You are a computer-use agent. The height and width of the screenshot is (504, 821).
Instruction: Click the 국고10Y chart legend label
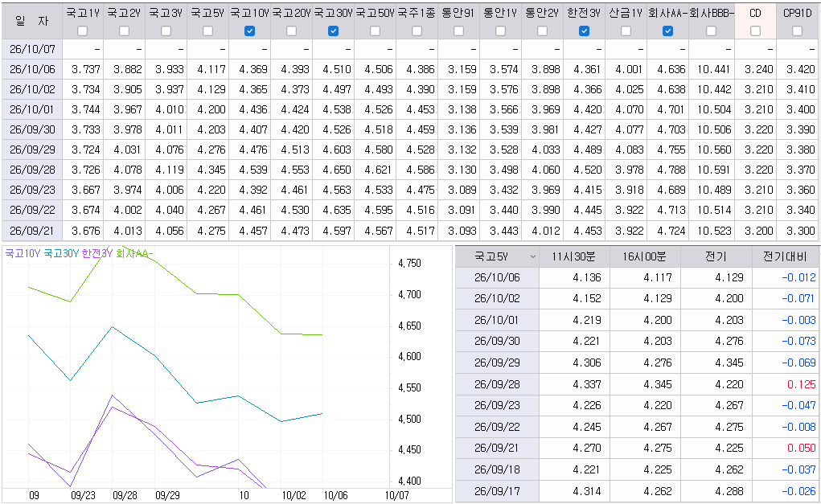[23, 254]
